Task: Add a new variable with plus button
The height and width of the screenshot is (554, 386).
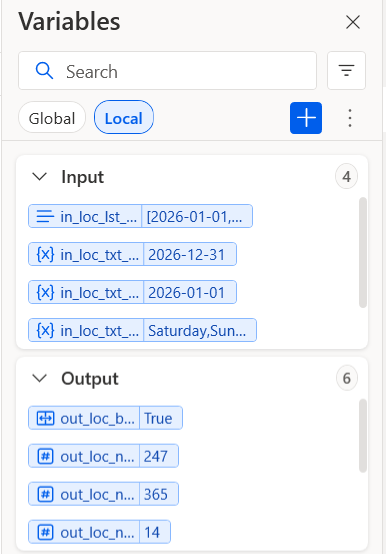Action: click(306, 118)
